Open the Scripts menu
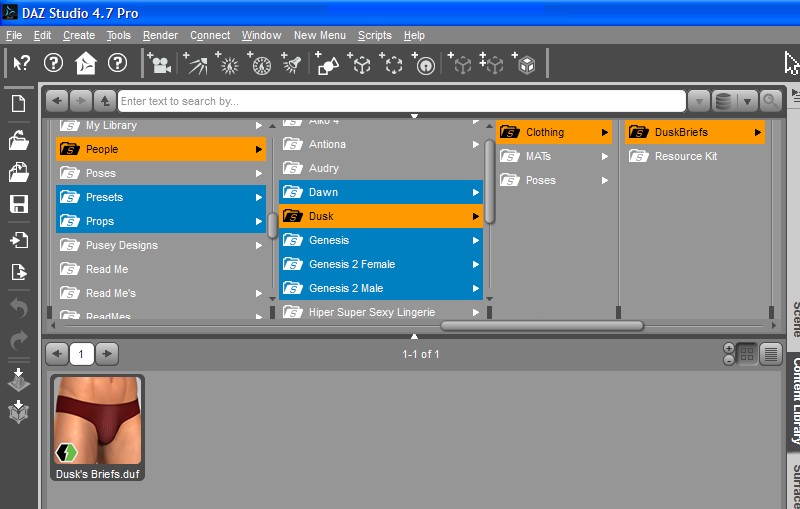This screenshot has height=509, width=800. click(374, 35)
